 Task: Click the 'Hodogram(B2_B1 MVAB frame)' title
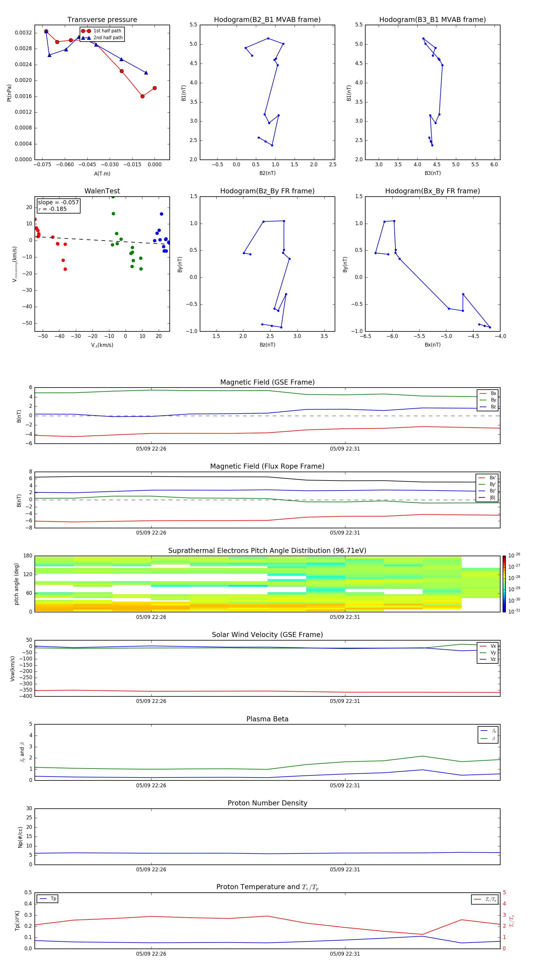coord(267,20)
